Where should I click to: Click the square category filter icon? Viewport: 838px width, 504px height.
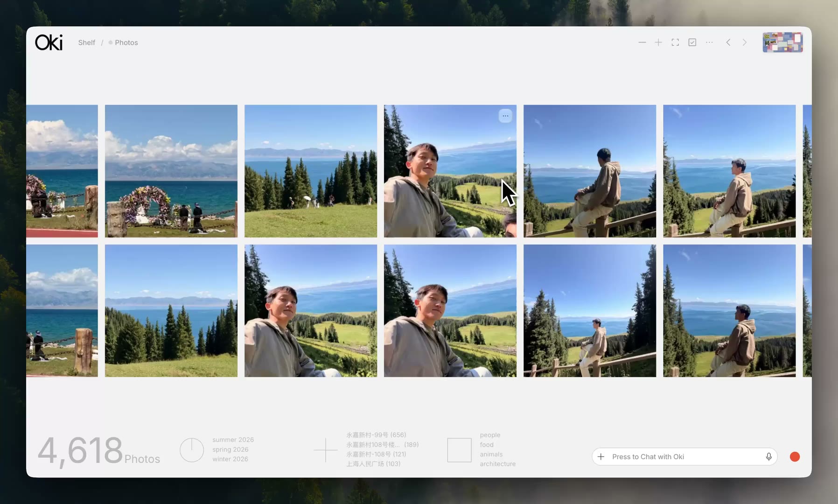[x=459, y=450]
